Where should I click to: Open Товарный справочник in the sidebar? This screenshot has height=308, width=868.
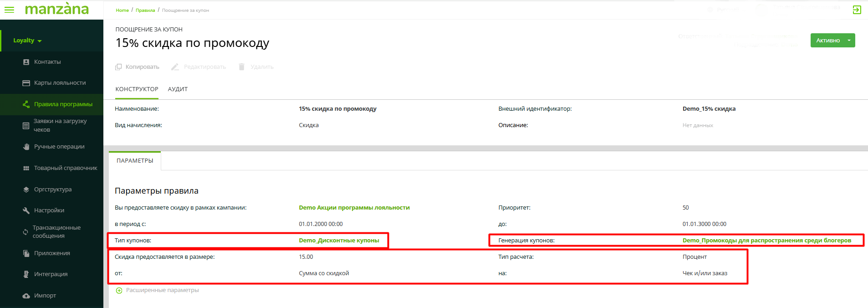tap(65, 168)
